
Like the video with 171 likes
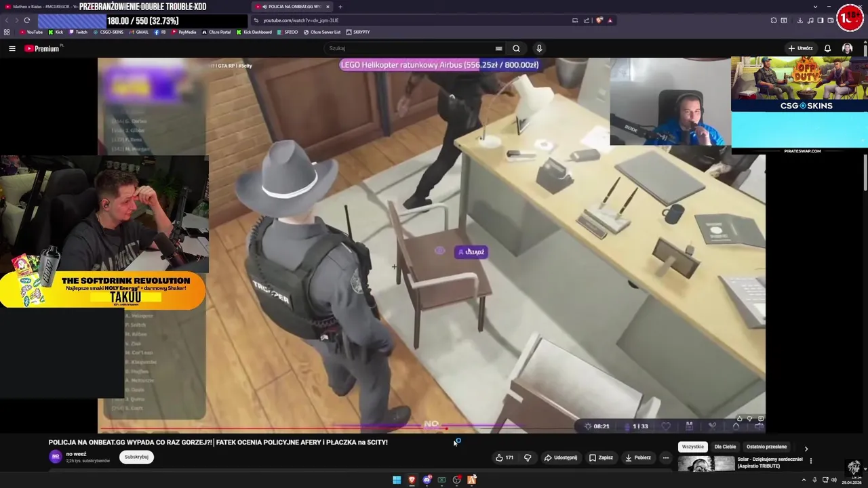tap(505, 457)
